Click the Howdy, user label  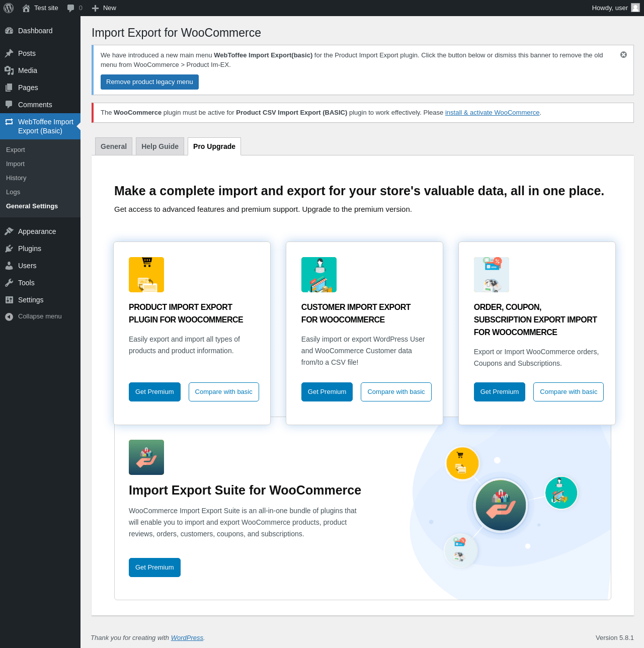[x=610, y=8]
